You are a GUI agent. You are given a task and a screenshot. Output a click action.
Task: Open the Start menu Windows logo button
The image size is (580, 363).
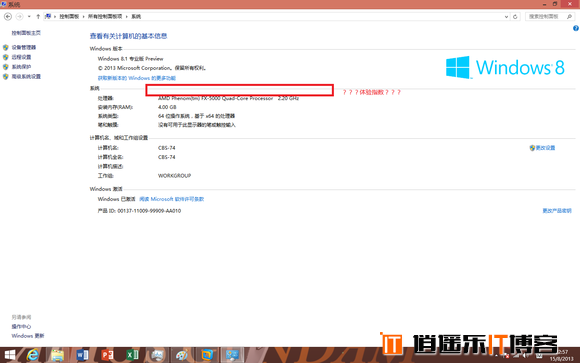click(x=10, y=355)
